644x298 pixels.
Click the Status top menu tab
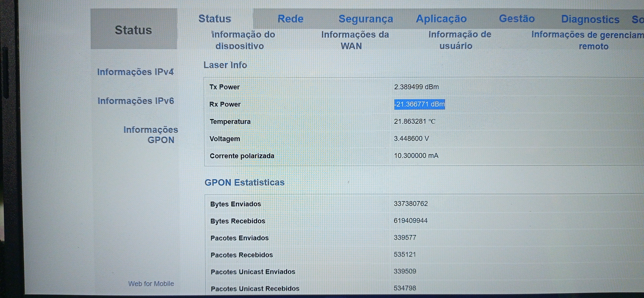tap(215, 19)
